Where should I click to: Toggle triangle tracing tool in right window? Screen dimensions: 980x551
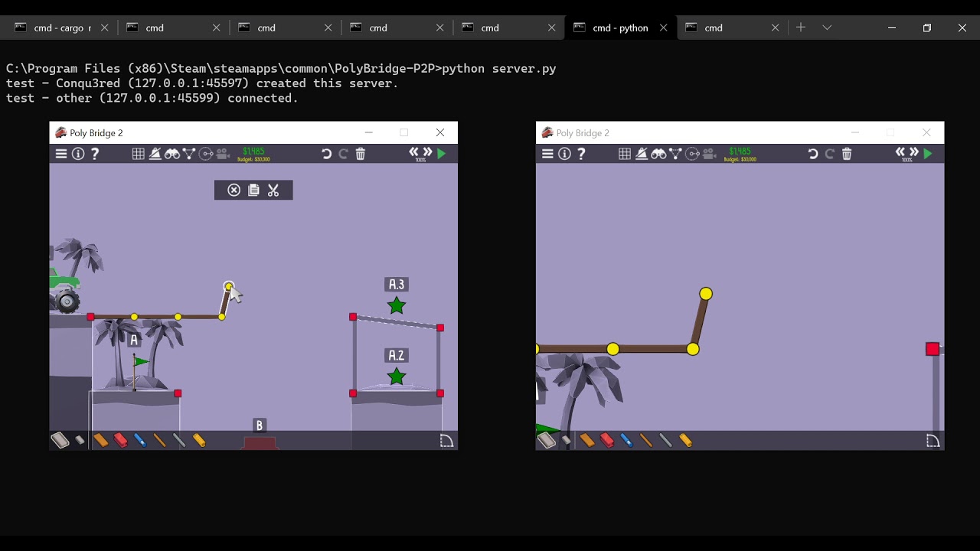click(x=675, y=154)
